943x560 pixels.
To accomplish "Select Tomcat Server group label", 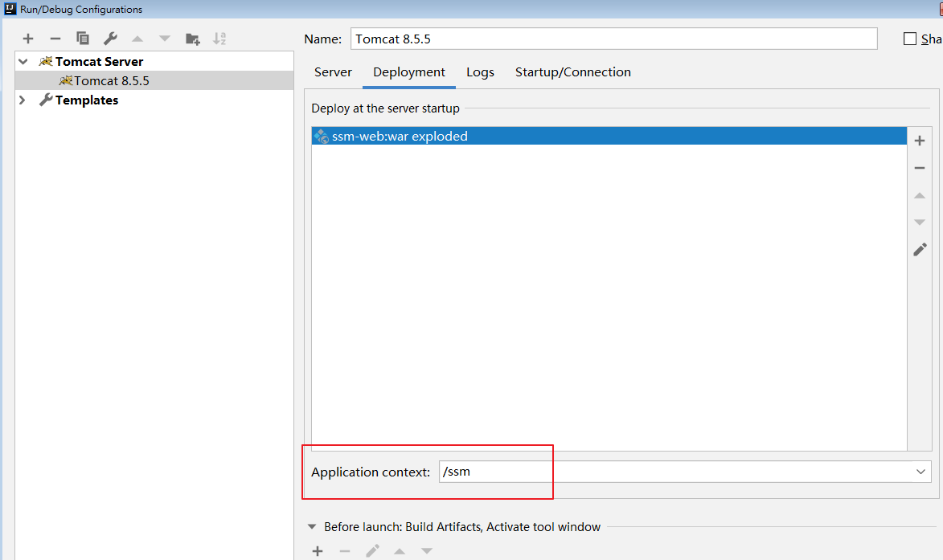I will point(99,61).
